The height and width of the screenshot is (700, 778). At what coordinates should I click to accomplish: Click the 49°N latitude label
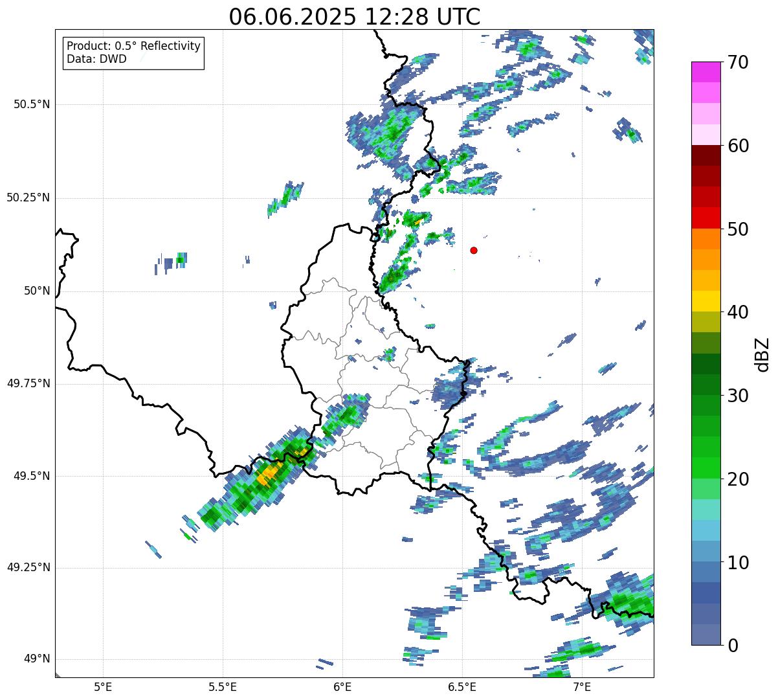pos(37,659)
